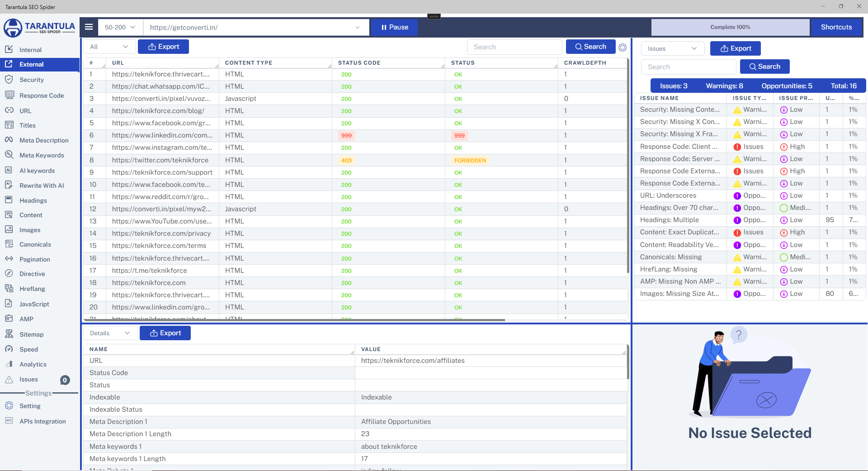Click the Analytics chart icon
Image resolution: width=868 pixels, height=471 pixels.
(9, 364)
